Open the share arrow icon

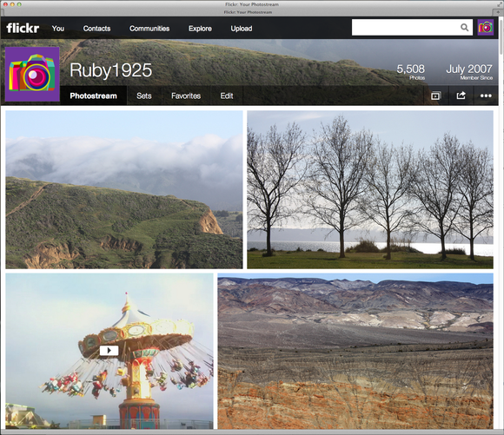[461, 96]
